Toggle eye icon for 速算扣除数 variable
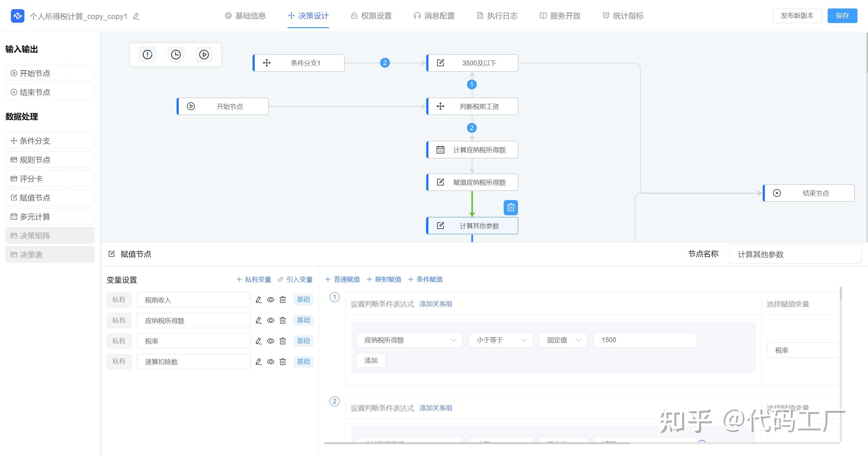The image size is (868, 456). click(270, 362)
